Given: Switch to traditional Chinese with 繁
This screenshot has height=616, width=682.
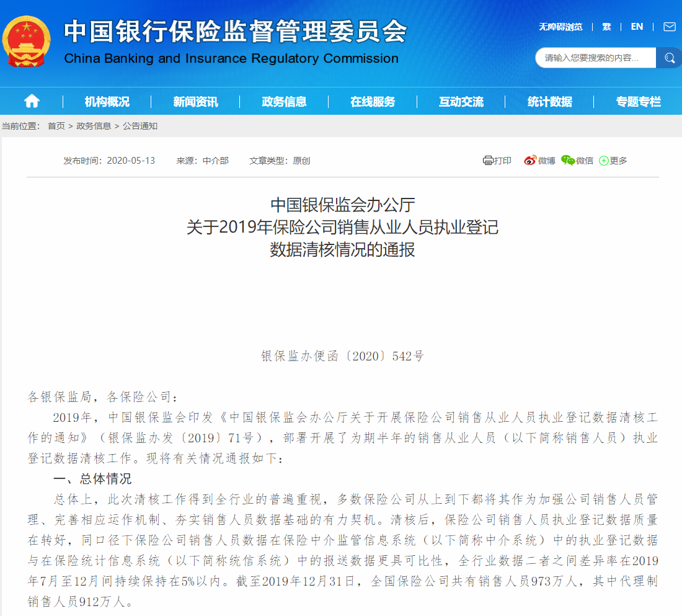Looking at the screenshot, I should [x=606, y=27].
